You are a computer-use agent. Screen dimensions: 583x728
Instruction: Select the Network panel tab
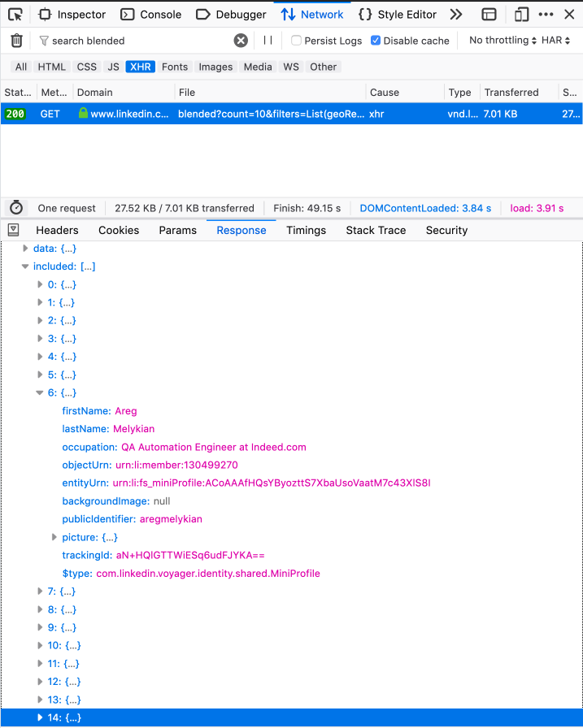coord(312,15)
